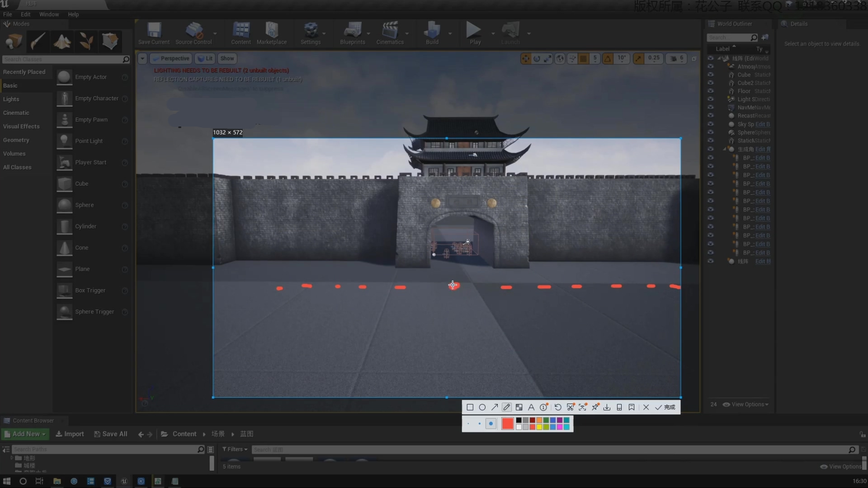The width and height of the screenshot is (868, 488).
Task: Open the Marketplace toolbar icon
Action: coord(272,33)
